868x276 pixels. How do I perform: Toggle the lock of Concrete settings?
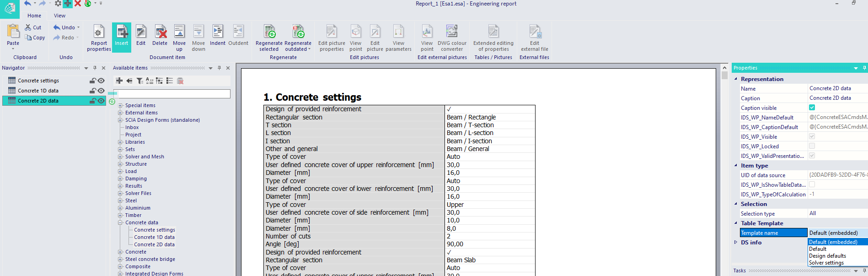tap(93, 81)
